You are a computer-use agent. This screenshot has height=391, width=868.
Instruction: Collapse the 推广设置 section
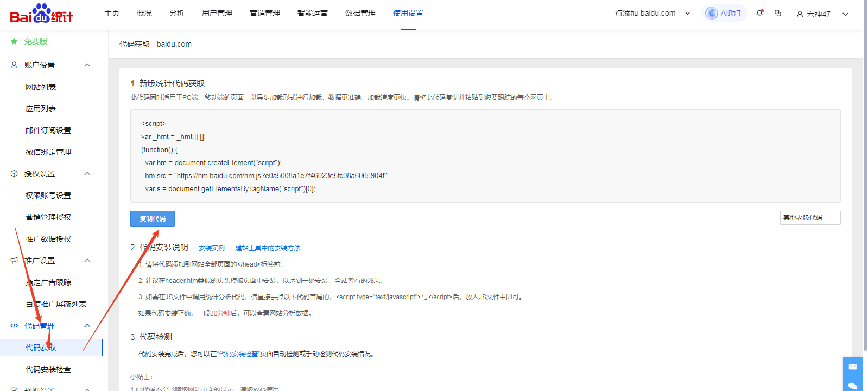[87, 261]
